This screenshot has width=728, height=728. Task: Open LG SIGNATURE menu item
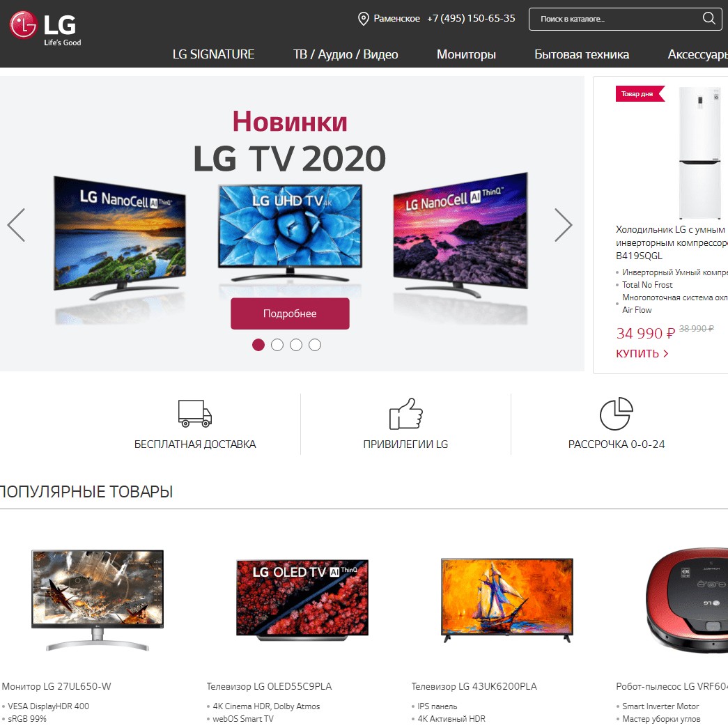coord(214,54)
